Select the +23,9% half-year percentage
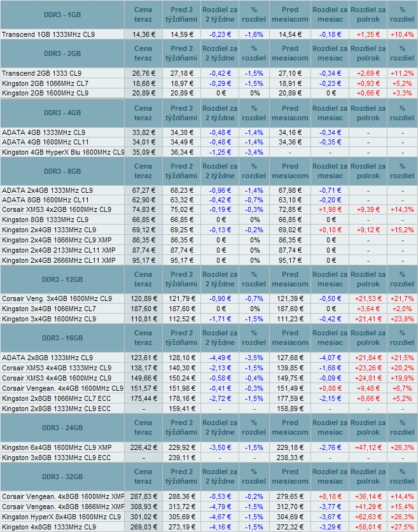The width and height of the screenshot is (418, 532). [x=402, y=319]
